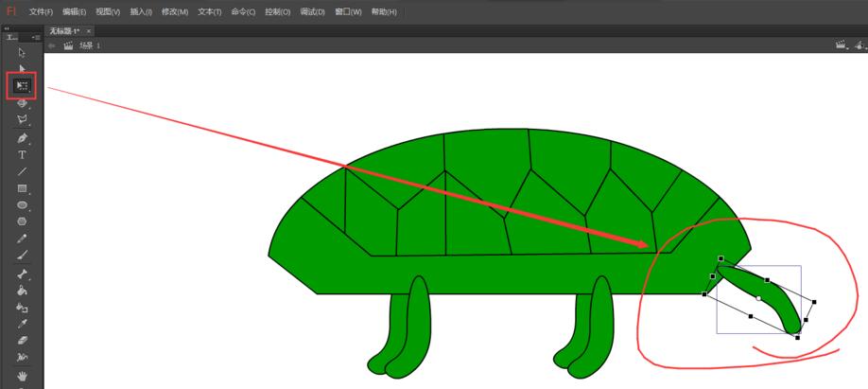Viewport: 868px width, 389px height.
Task: Open the Edit Scene dropdown
Action: click(841, 44)
